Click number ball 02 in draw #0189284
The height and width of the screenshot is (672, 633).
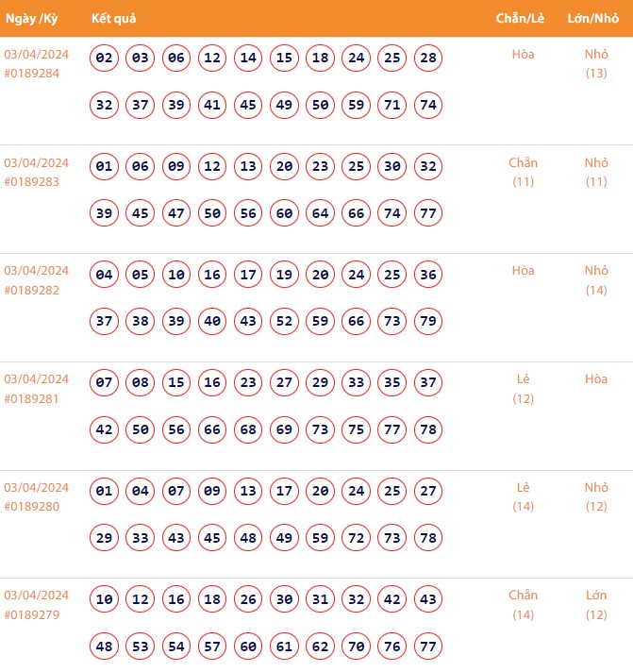105,59
